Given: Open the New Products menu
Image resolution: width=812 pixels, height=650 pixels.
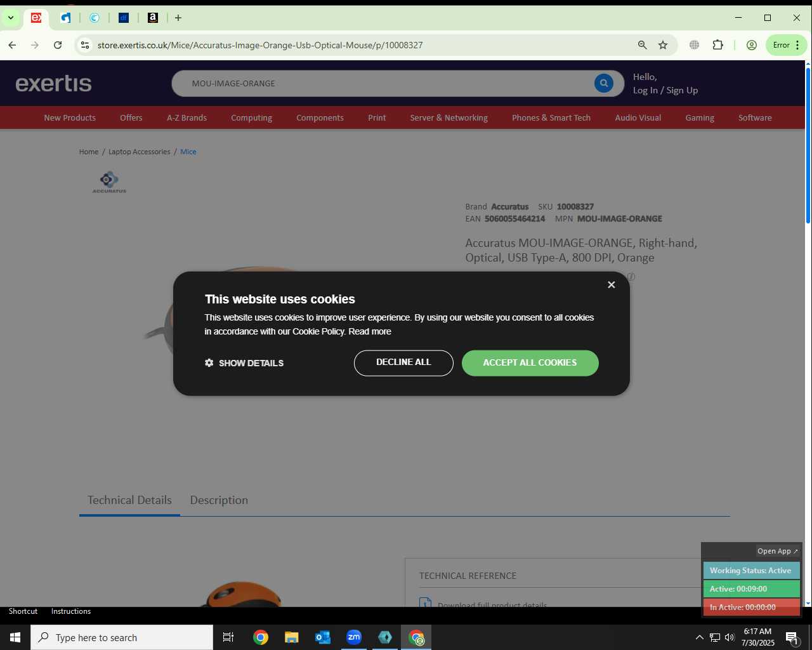Looking at the screenshot, I should tap(70, 117).
